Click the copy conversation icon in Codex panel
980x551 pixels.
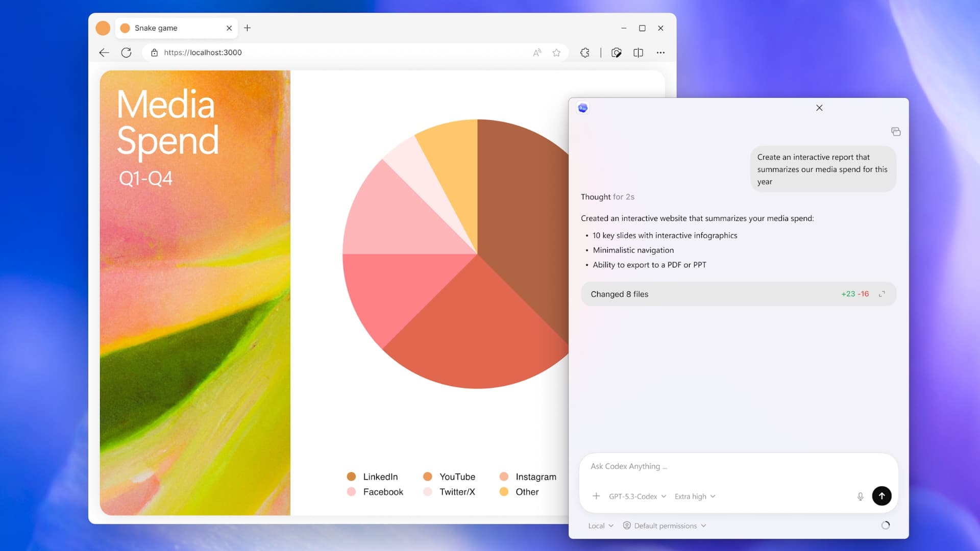click(896, 131)
